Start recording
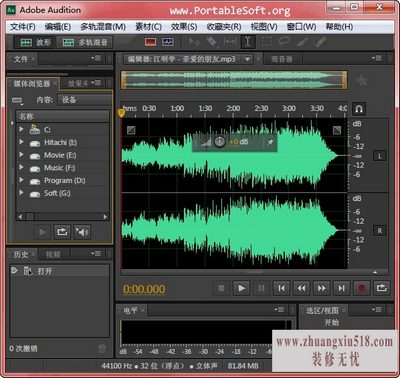The height and width of the screenshot is (378, 400). point(362,288)
